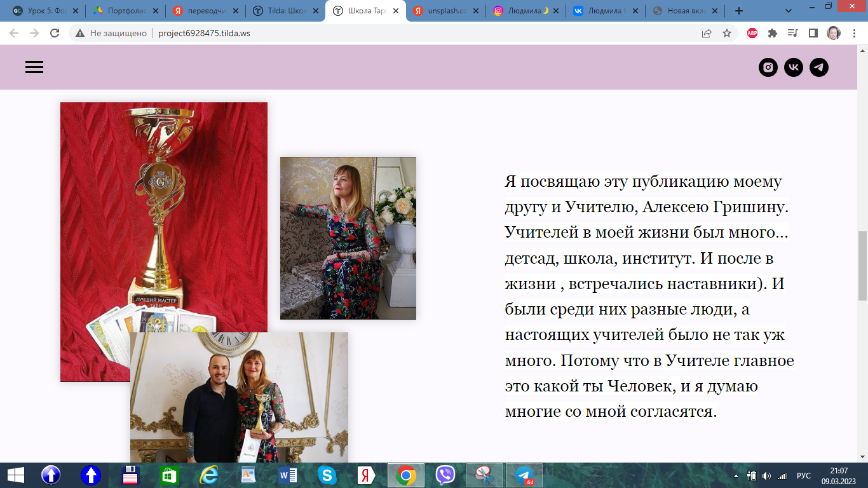Switch to the 'Новая вкладка' tab

(685, 11)
